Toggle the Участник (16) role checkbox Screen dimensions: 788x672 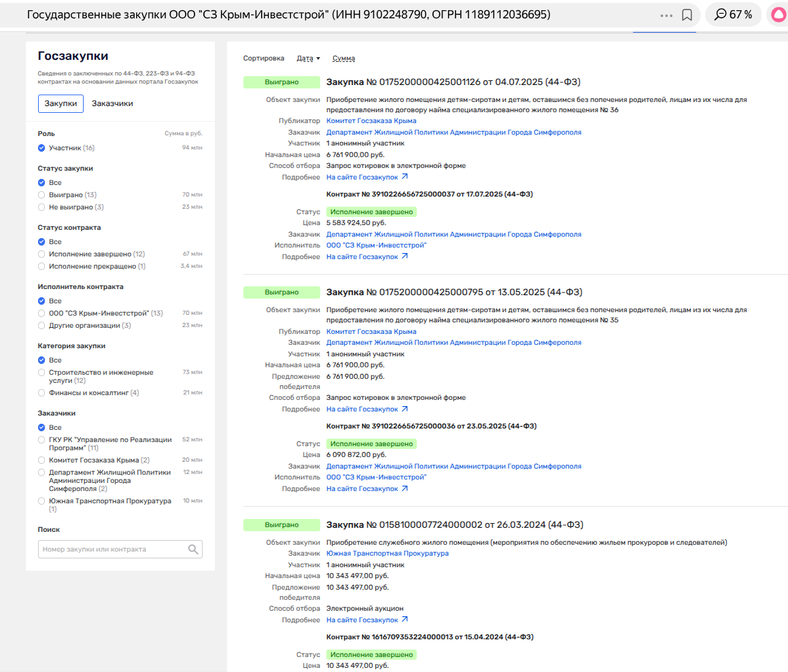[x=42, y=148]
